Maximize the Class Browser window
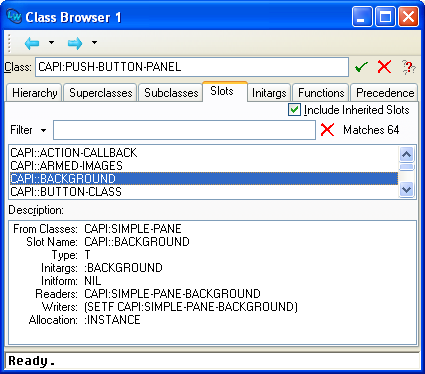The width and height of the screenshot is (425, 374). point(385,17)
